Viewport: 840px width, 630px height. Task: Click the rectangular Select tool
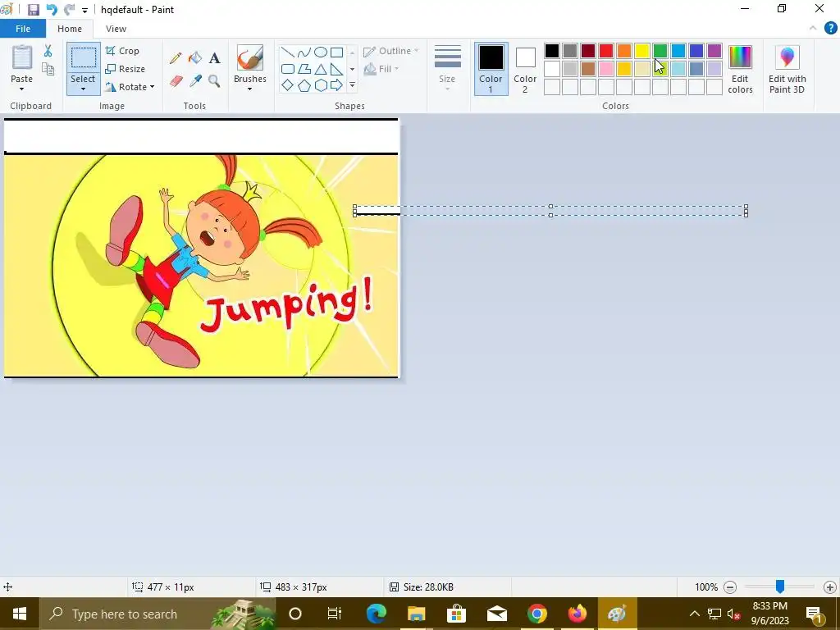(84, 58)
